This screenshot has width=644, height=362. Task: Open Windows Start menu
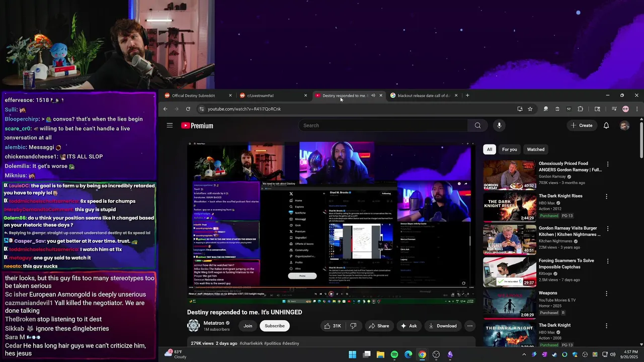[x=353, y=354]
